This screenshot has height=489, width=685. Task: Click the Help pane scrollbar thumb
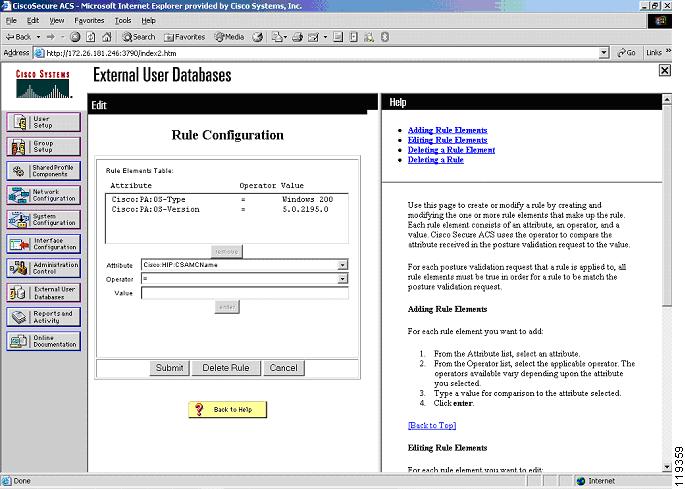pos(667,205)
